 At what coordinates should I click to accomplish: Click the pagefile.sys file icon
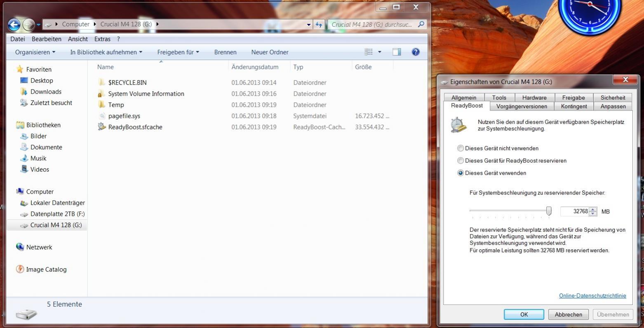[x=101, y=116]
